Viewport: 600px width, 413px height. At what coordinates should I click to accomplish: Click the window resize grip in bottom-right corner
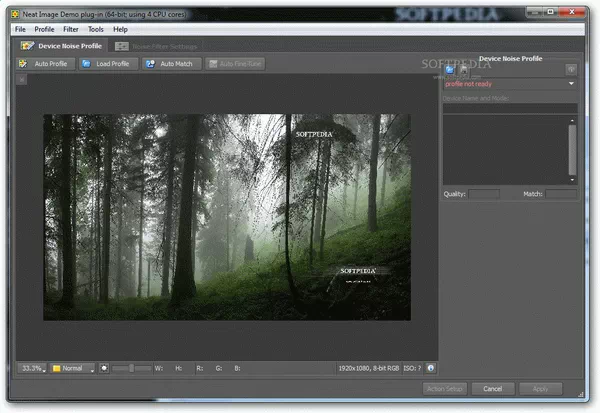tap(581, 394)
